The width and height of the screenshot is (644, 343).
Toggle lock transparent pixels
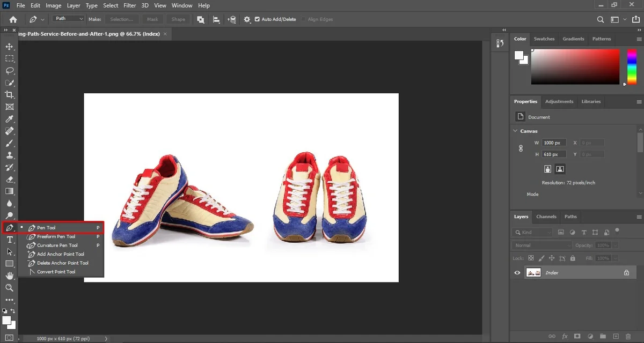click(530, 258)
